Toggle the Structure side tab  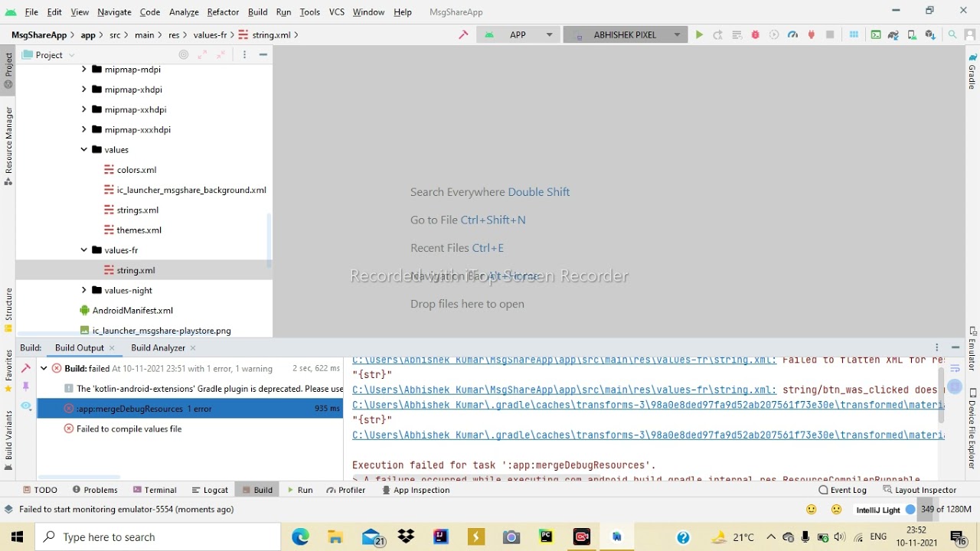pos(8,310)
